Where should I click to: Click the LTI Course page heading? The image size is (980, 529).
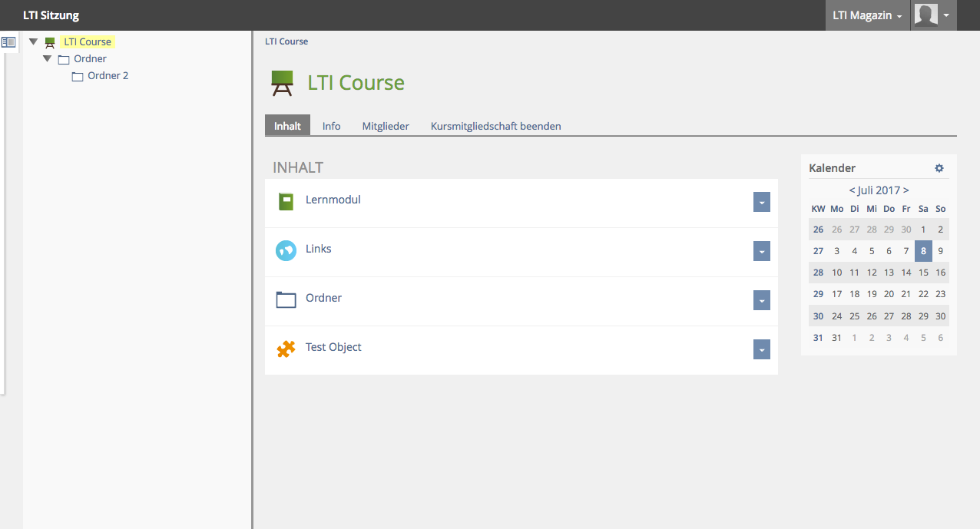[x=356, y=83]
